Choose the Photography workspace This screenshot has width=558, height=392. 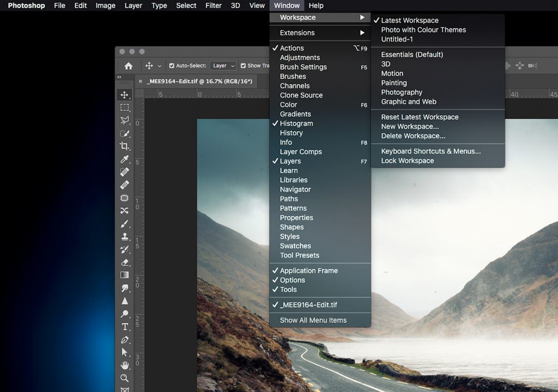402,92
